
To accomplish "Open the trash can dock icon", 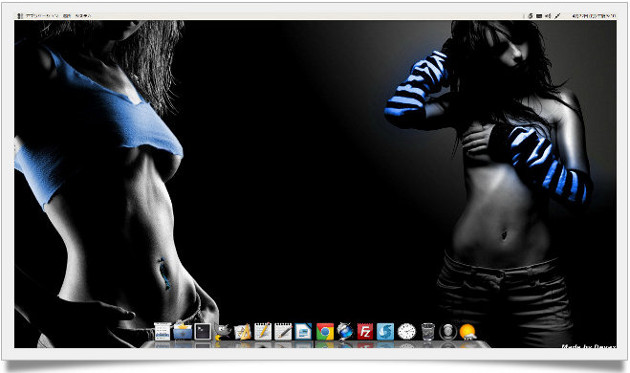I will (428, 332).
